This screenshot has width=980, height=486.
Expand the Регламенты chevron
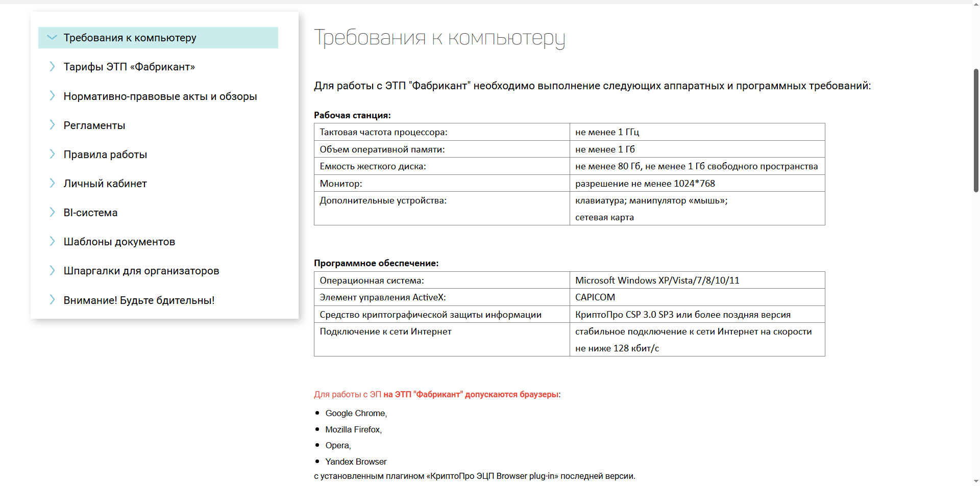pyautogui.click(x=52, y=125)
